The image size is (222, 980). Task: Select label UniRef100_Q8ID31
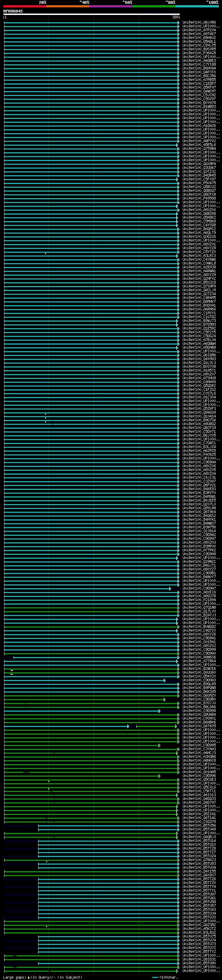199,959
